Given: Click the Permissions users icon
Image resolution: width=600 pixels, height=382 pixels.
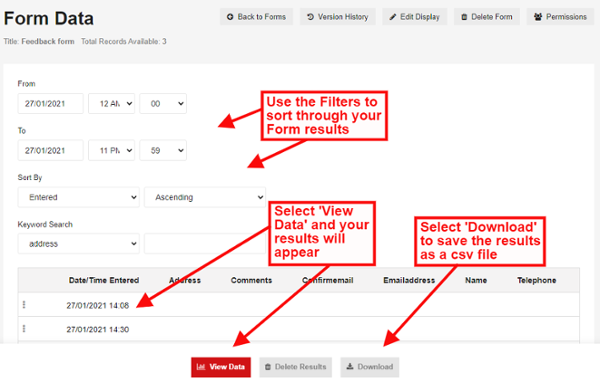Looking at the screenshot, I should [538, 17].
